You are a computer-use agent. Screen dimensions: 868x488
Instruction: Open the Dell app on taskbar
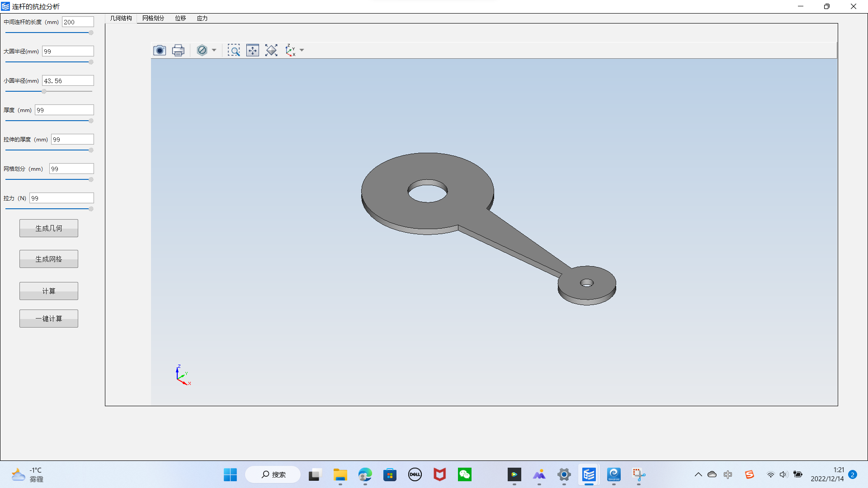[x=415, y=474]
